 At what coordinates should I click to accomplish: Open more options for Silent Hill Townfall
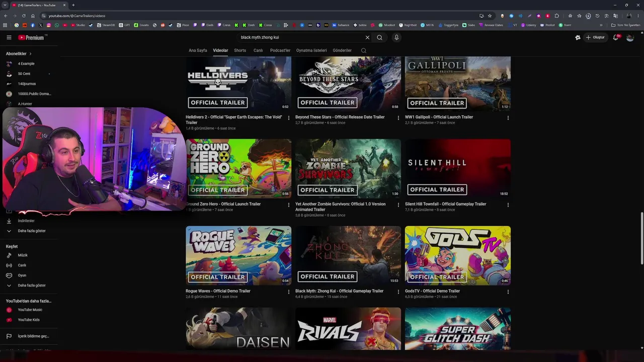pyautogui.click(x=508, y=205)
